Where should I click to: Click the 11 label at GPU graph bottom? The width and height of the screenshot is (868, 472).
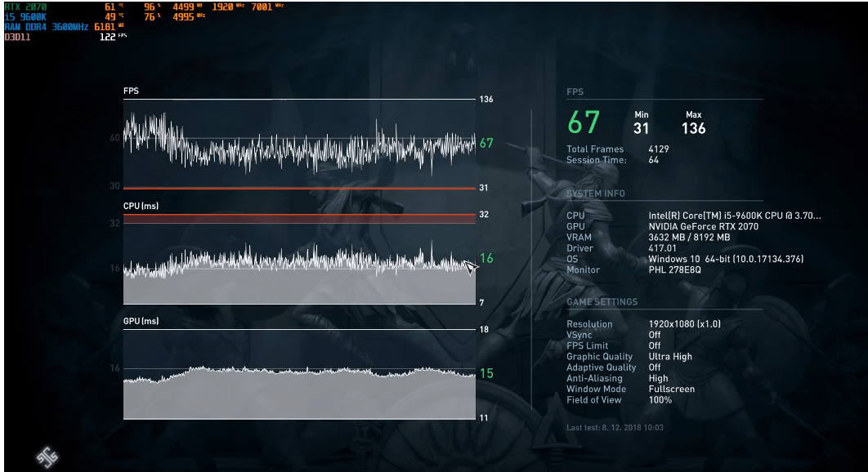click(484, 418)
